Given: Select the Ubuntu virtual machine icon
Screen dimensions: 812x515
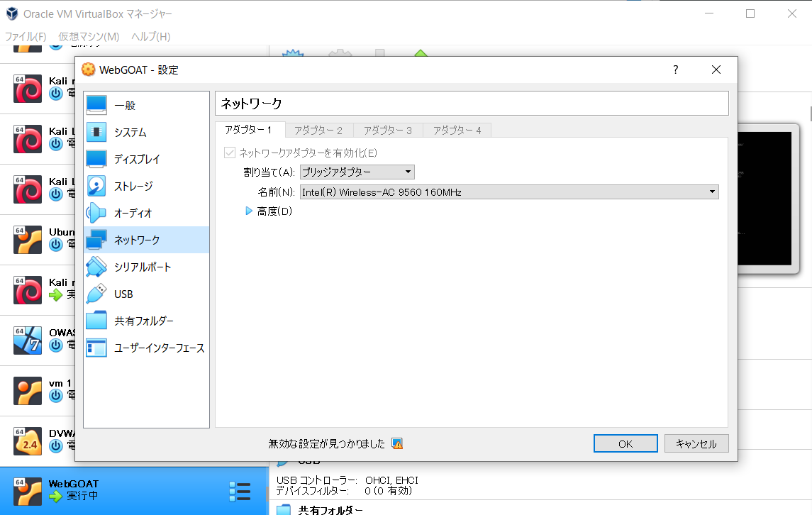Looking at the screenshot, I should pyautogui.click(x=28, y=239).
